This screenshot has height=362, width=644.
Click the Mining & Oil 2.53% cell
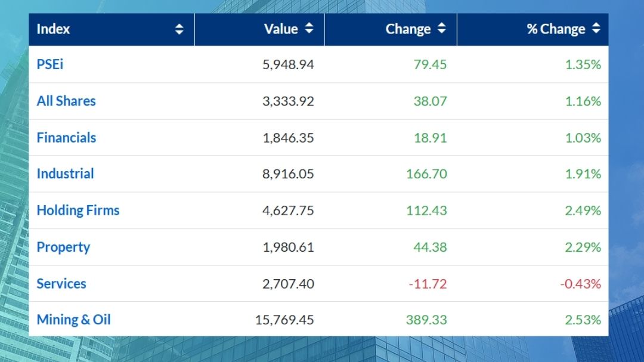pyautogui.click(x=583, y=320)
